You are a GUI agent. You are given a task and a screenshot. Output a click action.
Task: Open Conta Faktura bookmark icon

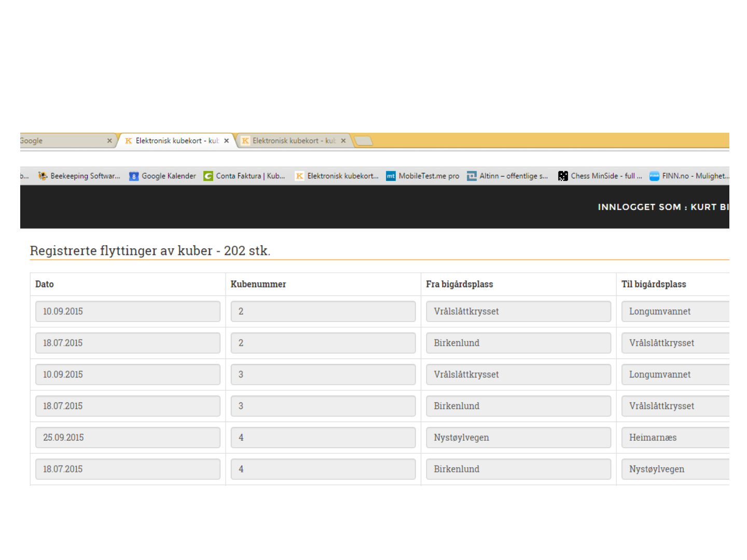tap(208, 176)
